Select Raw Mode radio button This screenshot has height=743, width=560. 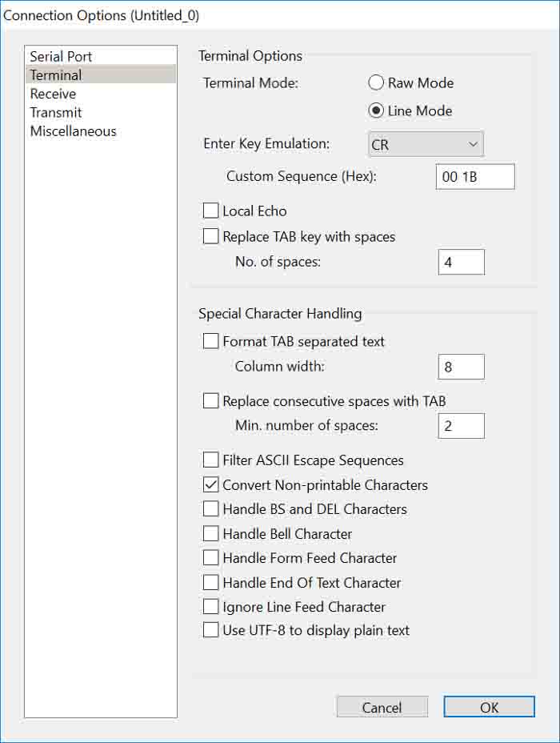click(x=376, y=82)
